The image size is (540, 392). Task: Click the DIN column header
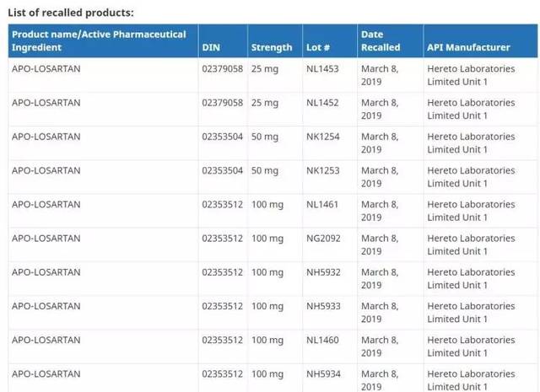click(211, 48)
